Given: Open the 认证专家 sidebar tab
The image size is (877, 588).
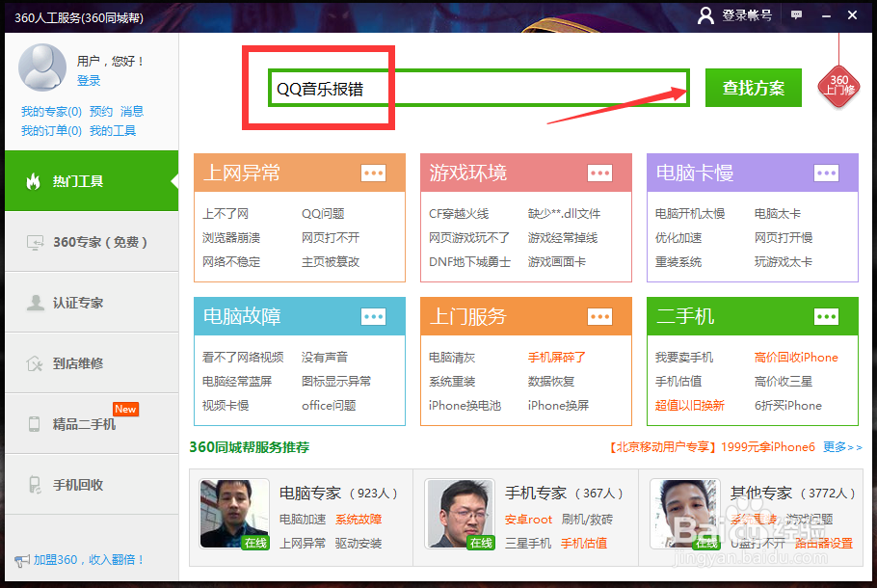Looking at the screenshot, I should [x=92, y=303].
